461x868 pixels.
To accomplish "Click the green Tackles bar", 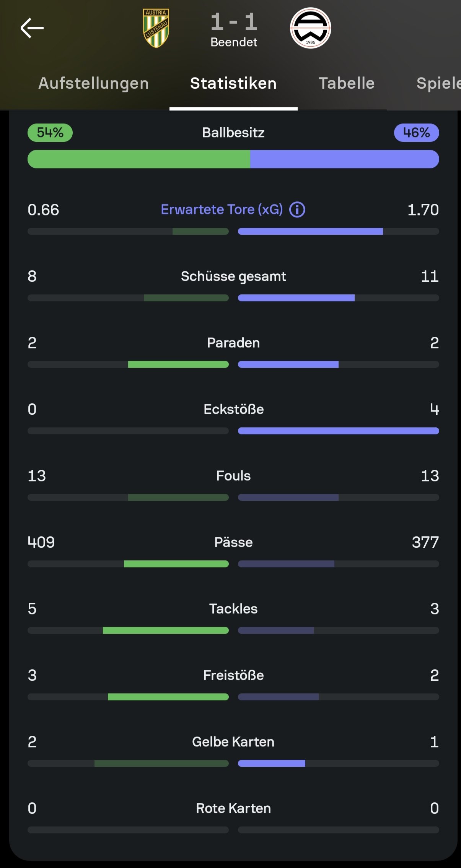I will [166, 630].
